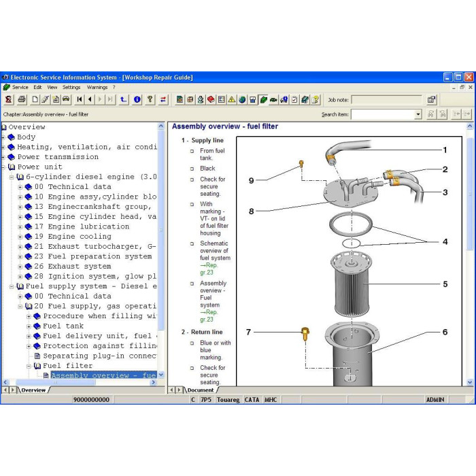Select Fuel tank tree item

(63, 326)
